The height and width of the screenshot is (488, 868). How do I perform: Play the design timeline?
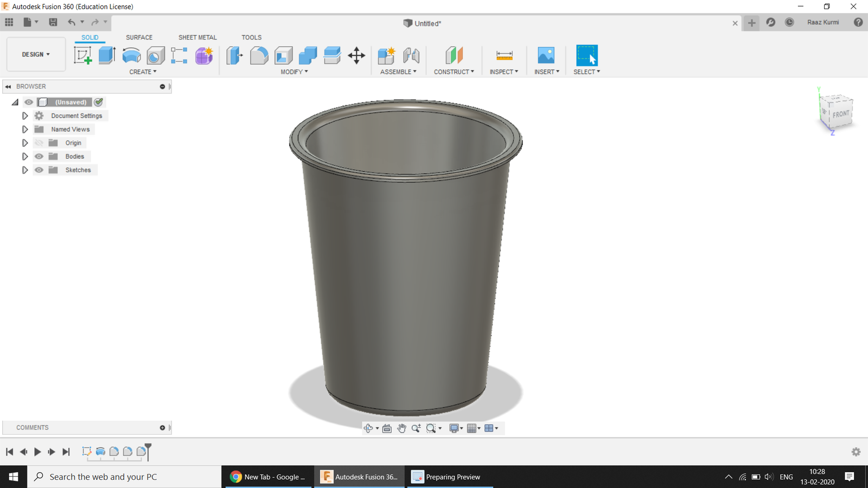click(x=37, y=452)
